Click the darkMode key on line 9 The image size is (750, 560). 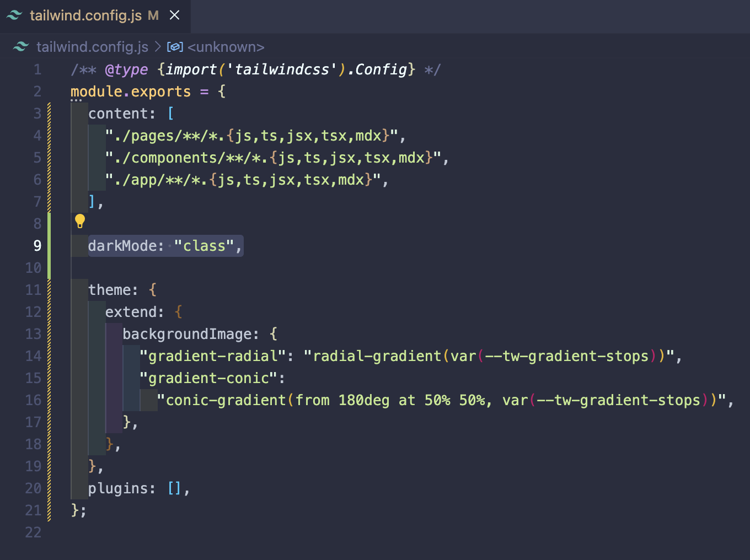(x=122, y=246)
